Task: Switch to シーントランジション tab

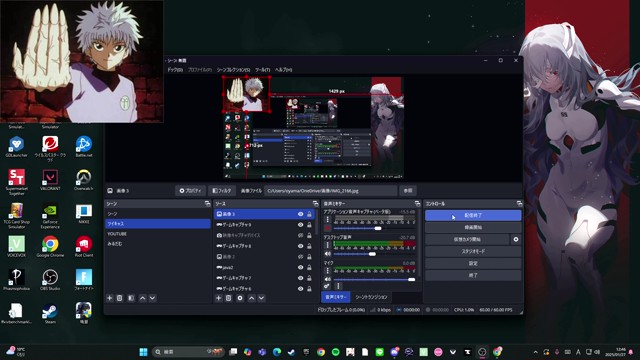Action: (371, 297)
